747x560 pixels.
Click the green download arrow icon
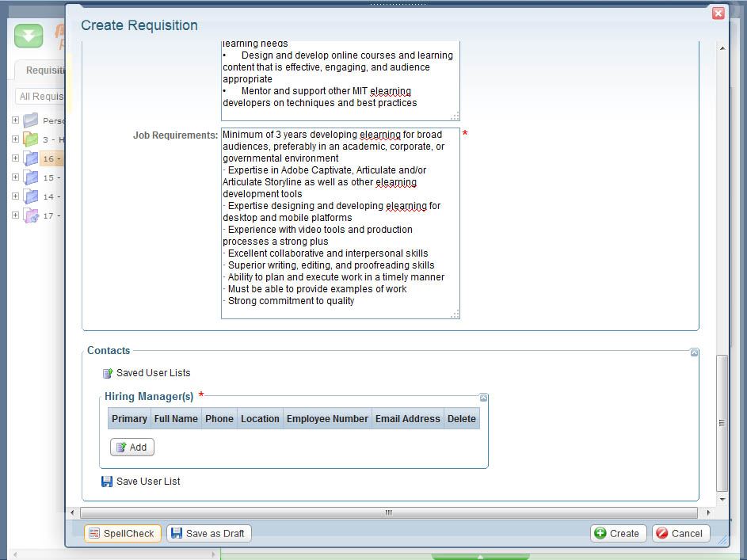coord(29,36)
